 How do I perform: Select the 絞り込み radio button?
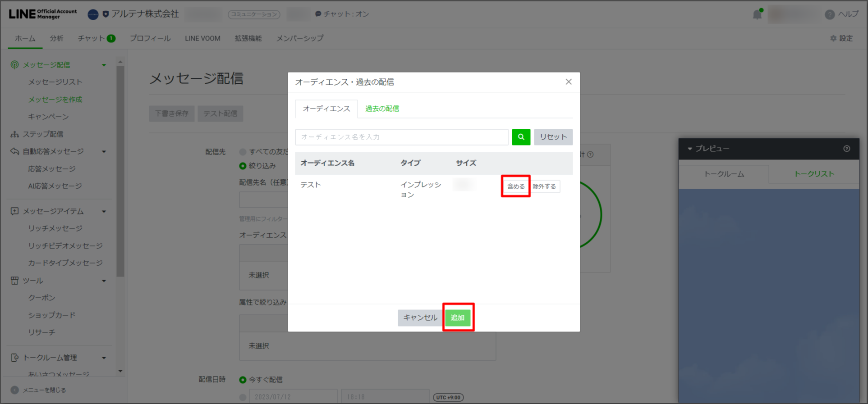[243, 166]
